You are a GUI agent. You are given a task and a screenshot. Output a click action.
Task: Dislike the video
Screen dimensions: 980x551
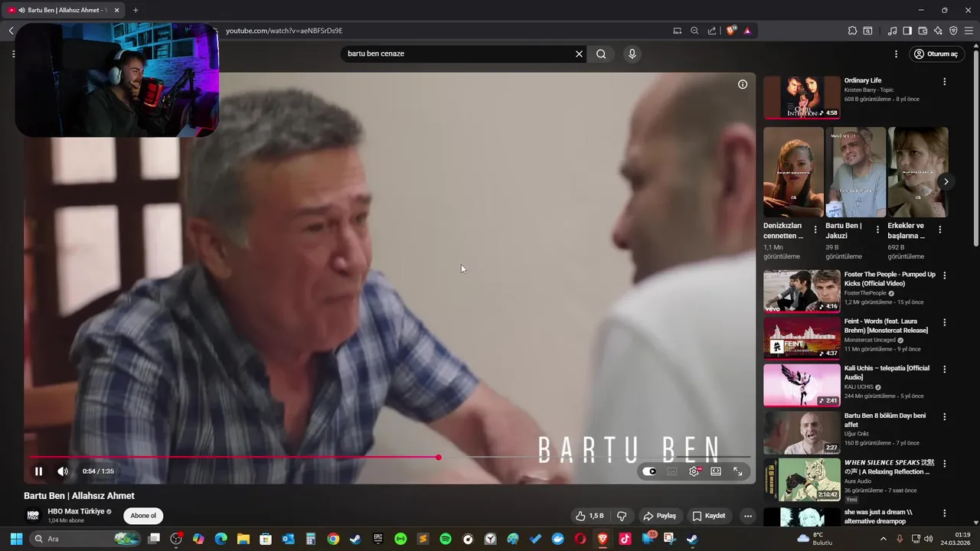pyautogui.click(x=622, y=516)
